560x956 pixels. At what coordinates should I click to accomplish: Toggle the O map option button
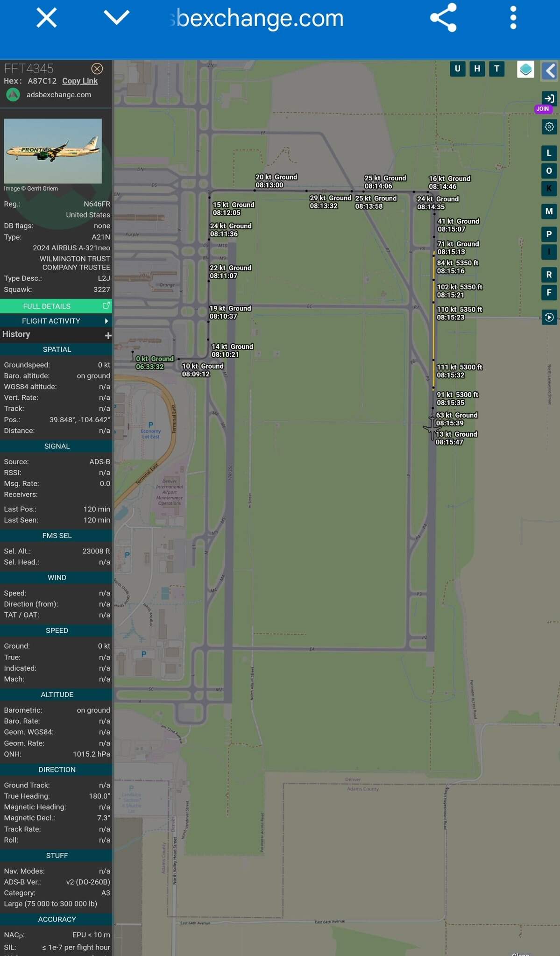[x=549, y=171]
